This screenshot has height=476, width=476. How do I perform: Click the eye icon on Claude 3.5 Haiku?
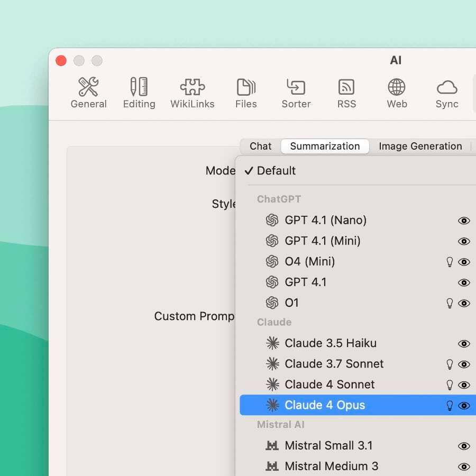pos(464,344)
